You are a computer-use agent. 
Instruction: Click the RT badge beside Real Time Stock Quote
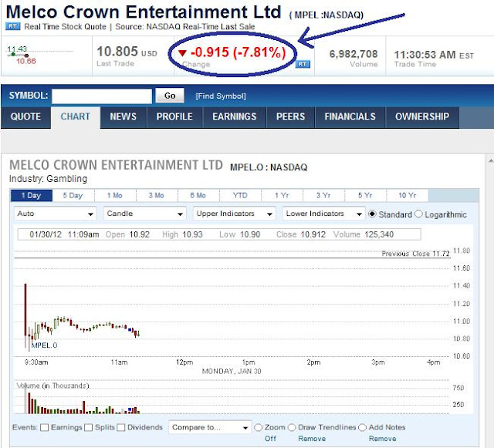click(13, 26)
